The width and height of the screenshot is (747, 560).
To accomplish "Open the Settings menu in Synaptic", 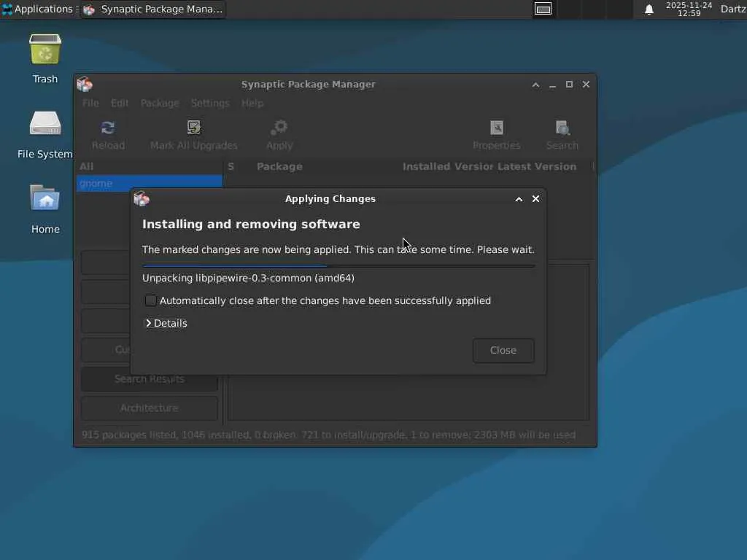I will [x=210, y=103].
